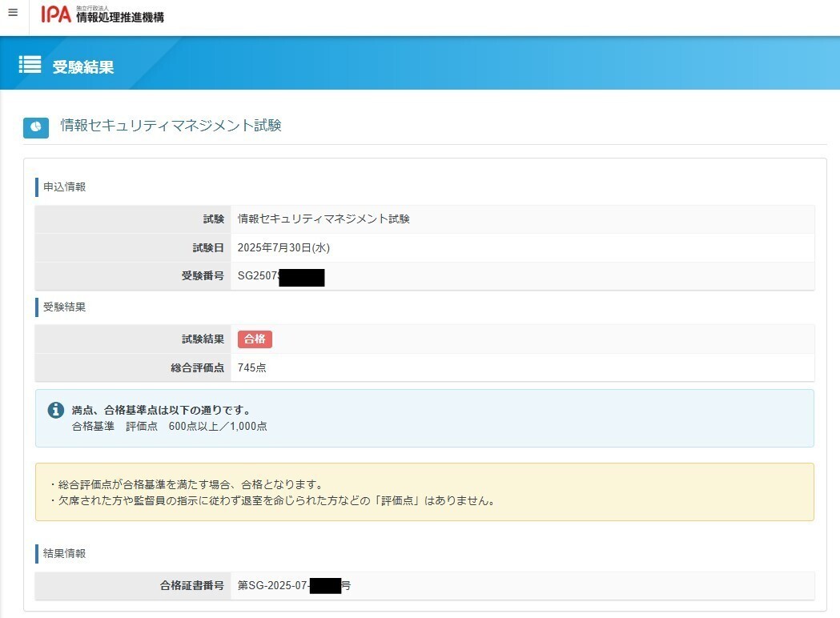
Task: Click the IPA logo
Action: [102, 14]
